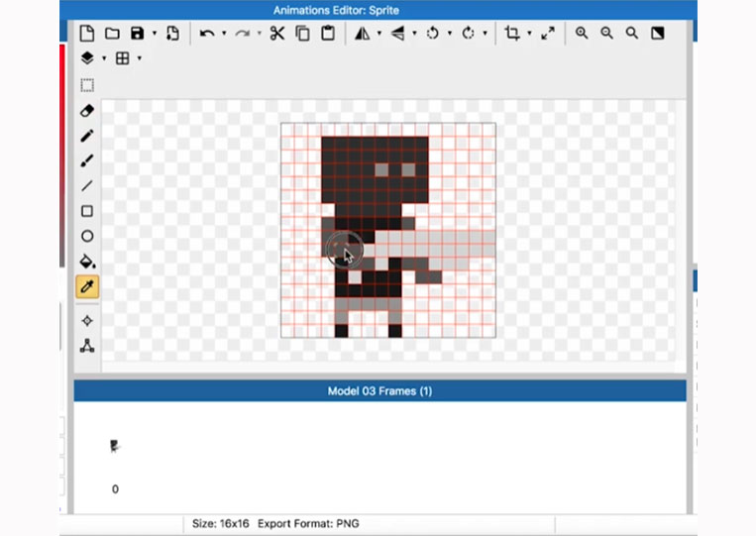Image resolution: width=756 pixels, height=536 pixels.
Task: Select the rectangular selection tool
Action: (x=87, y=86)
